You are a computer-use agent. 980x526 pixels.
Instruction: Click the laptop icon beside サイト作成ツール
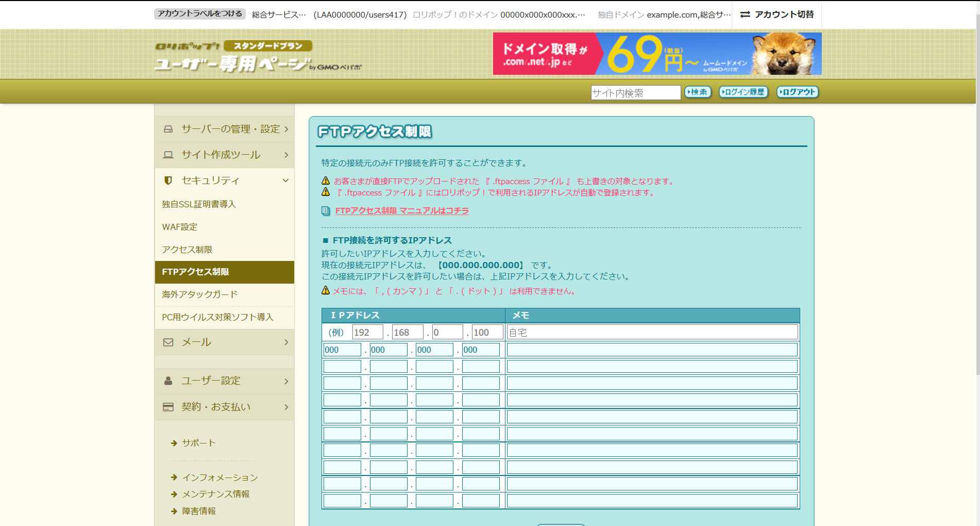click(x=168, y=155)
